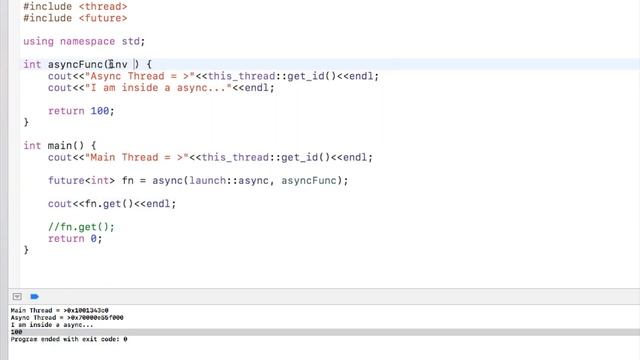The width and height of the screenshot is (640, 360).
Task: Click "Program ended with exit code: 0" line
Action: pyautogui.click(x=69, y=339)
